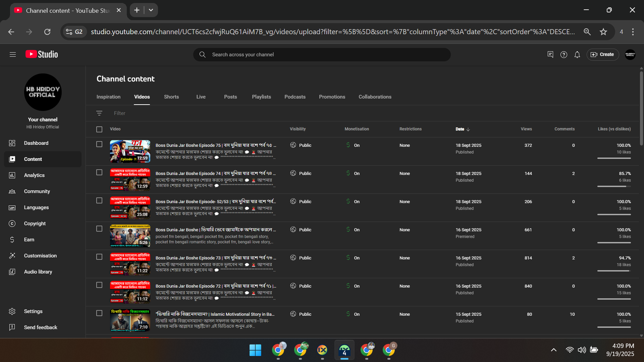Sort by the Date column arrow
Screen dimensions: 644x362
468,129
